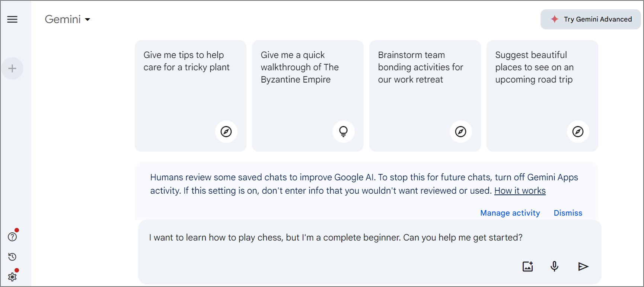This screenshot has width=644, height=287.
Task: Open the Settings gear icon
Action: click(12, 277)
